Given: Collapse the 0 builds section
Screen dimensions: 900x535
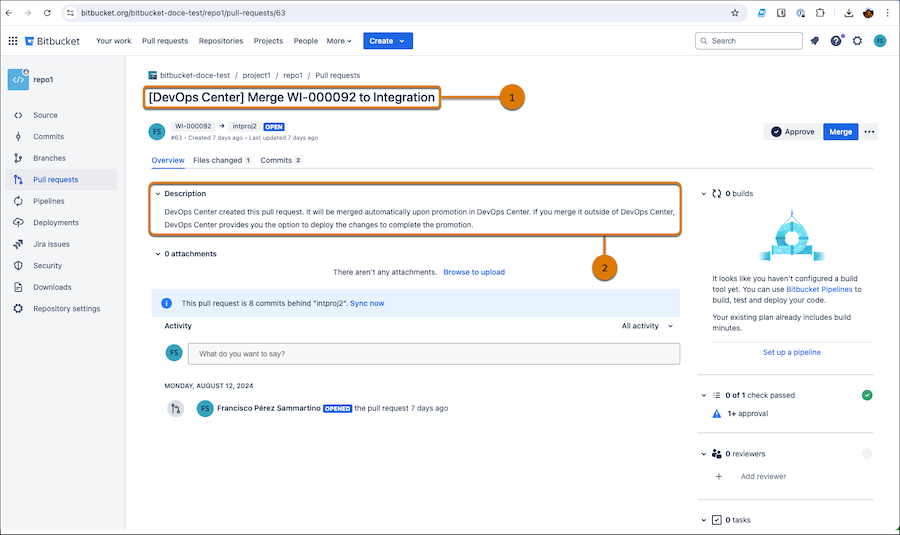Looking at the screenshot, I should [x=704, y=194].
